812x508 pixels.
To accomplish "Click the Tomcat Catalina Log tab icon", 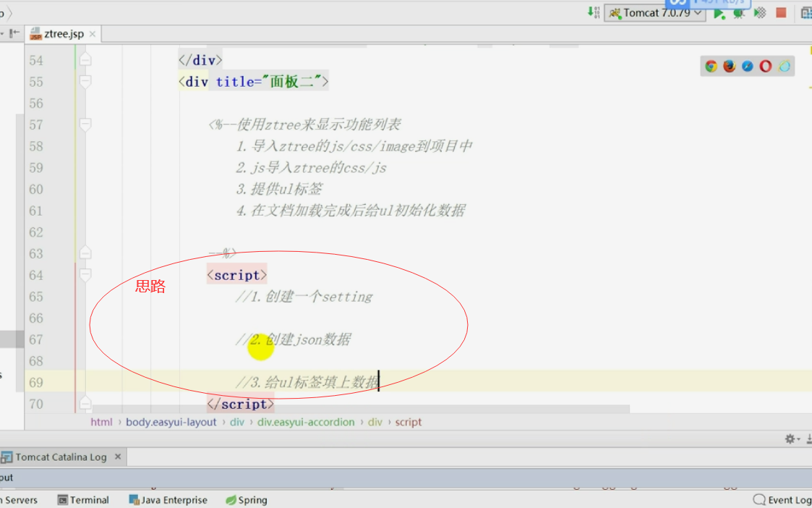I will tap(7, 457).
